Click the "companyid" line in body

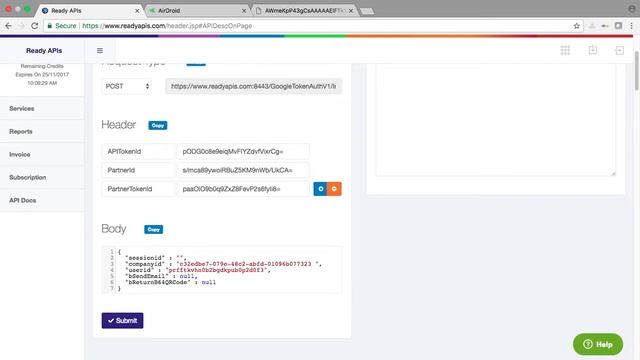224,264
